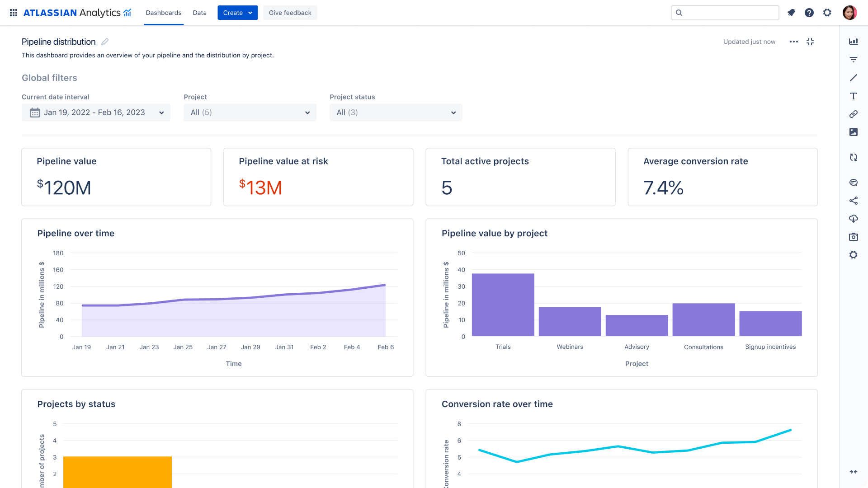Image resolution: width=868 pixels, height=488 pixels.
Task: Click the pencil icon to edit the dashboard title
Action: click(x=105, y=42)
